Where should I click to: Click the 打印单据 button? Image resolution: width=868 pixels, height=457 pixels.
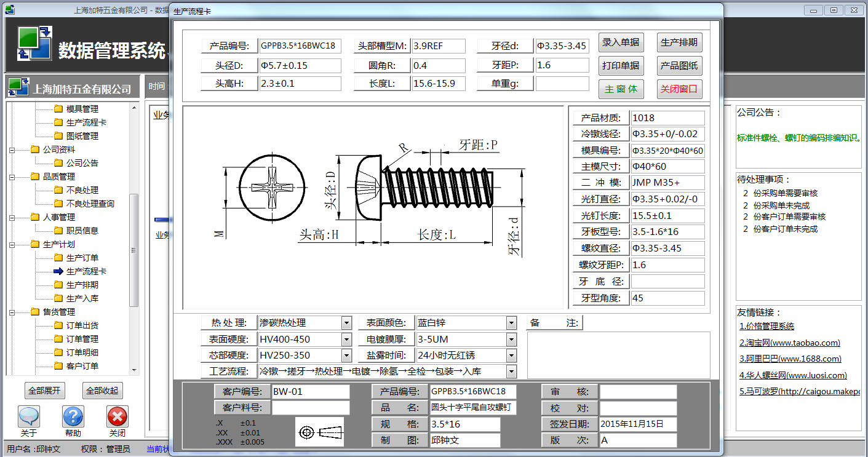coord(621,66)
